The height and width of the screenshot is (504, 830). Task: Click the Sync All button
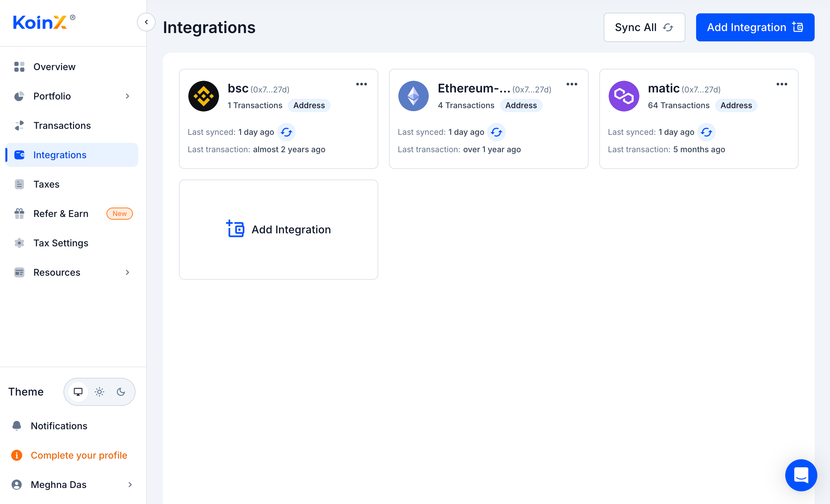[x=644, y=27]
